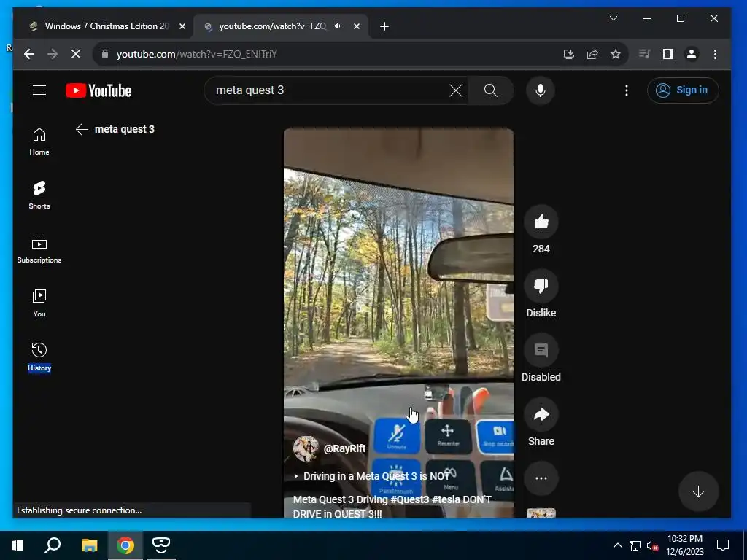Stop loading the page

[x=76, y=54]
